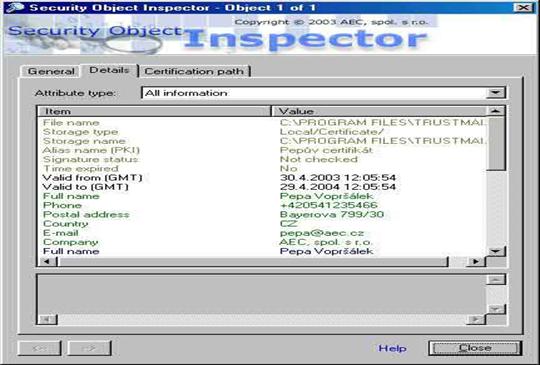540x365 pixels.
Task: Close the window with the title bar X
Action: click(x=522, y=7)
